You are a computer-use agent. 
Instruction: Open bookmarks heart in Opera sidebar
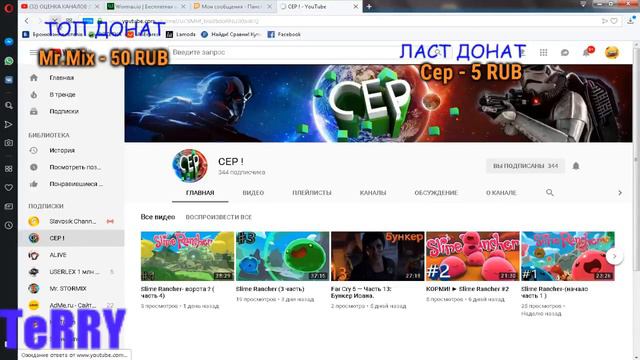click(9, 187)
